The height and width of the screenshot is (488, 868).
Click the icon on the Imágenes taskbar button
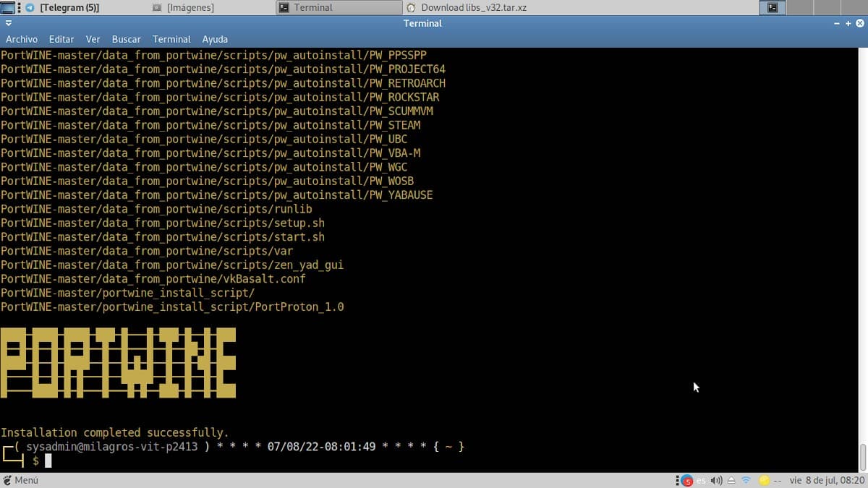tap(158, 7)
